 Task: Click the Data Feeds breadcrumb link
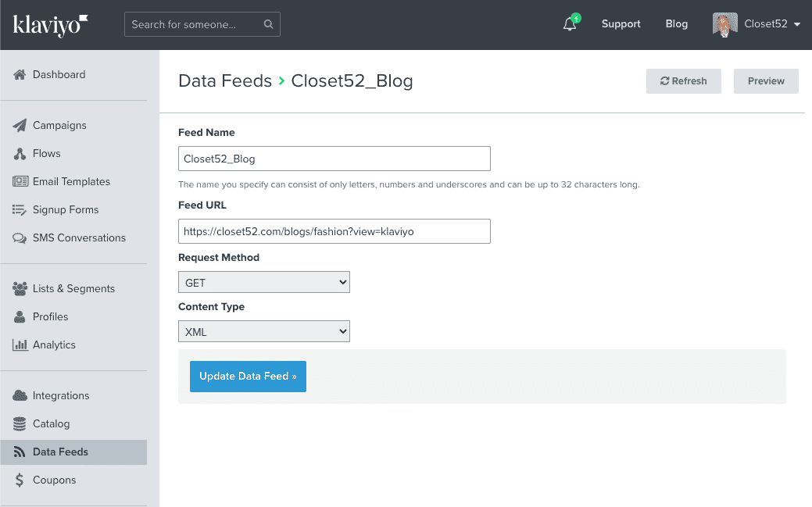pos(224,81)
